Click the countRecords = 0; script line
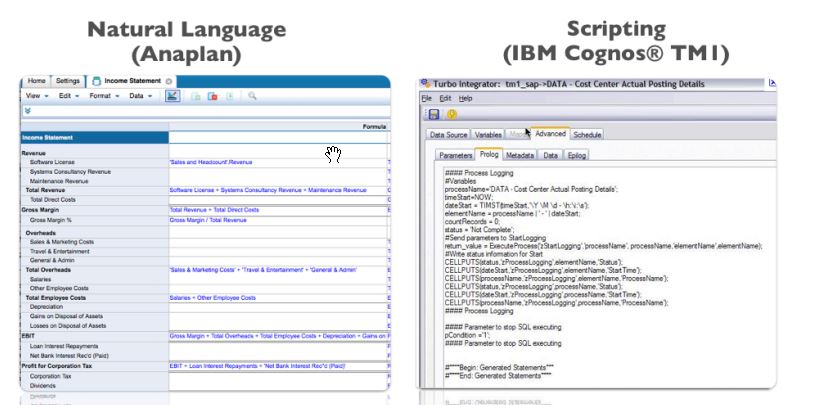This screenshot has height=405, width=818. coord(472,222)
